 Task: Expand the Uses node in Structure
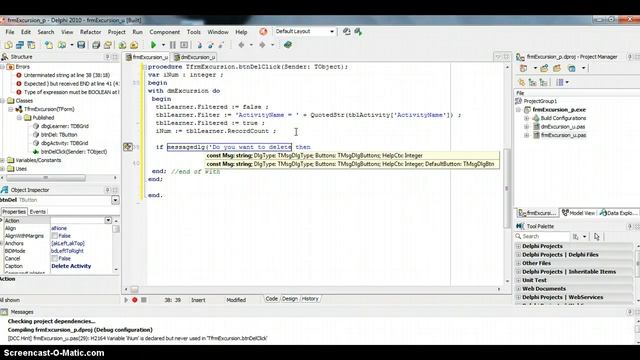pyautogui.click(x=2, y=169)
